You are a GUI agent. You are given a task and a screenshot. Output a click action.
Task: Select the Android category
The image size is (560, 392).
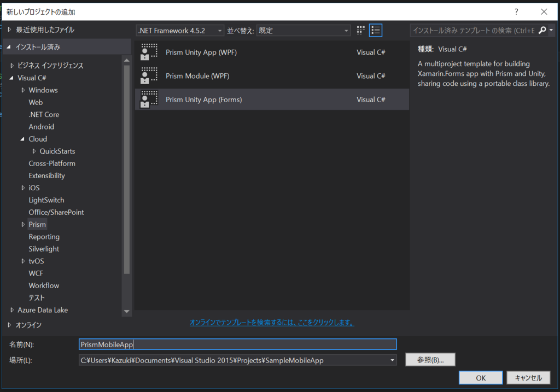(x=42, y=127)
